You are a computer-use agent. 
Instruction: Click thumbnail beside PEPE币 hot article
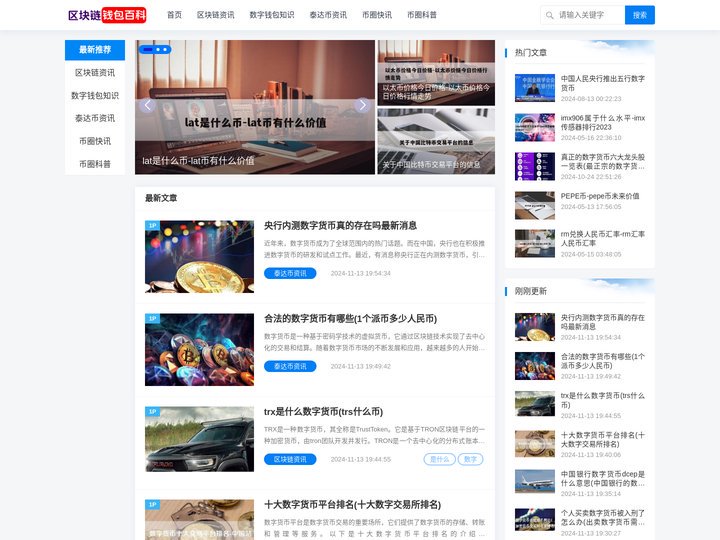[x=534, y=205]
